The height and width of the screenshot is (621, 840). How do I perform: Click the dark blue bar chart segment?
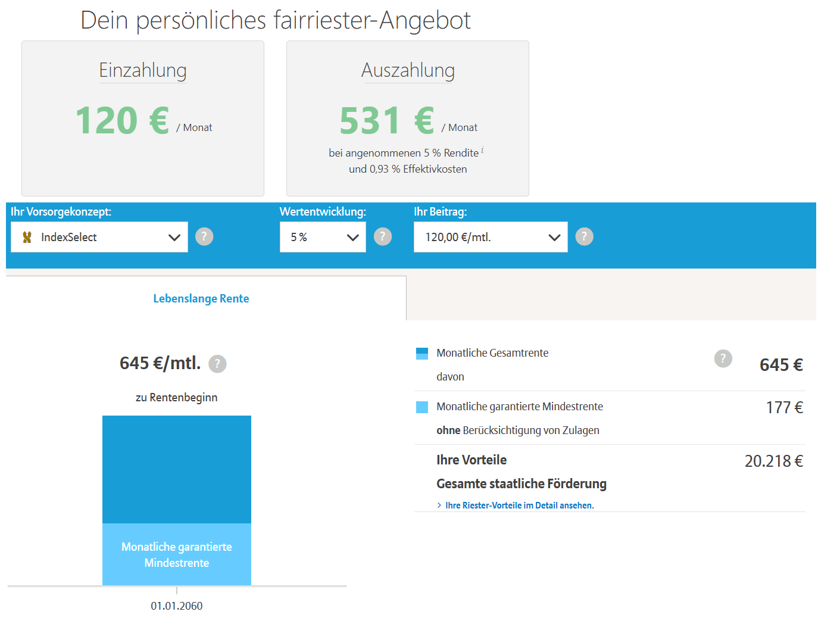click(177, 469)
